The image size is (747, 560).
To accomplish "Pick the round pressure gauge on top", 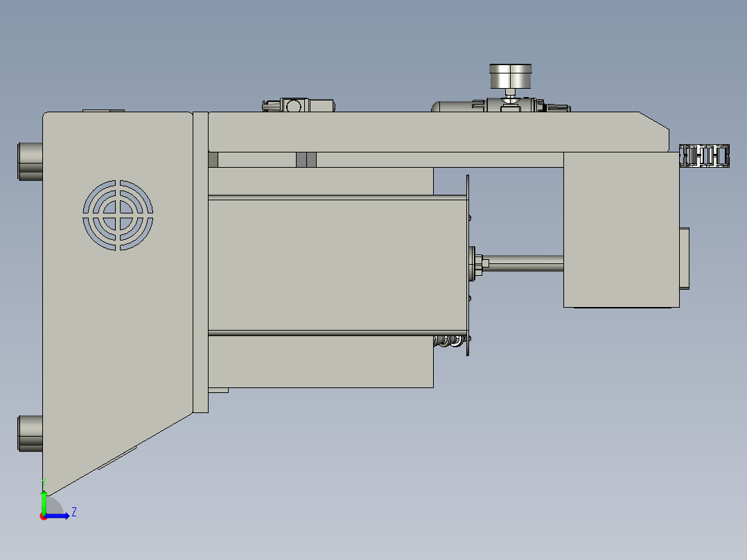I will (510, 76).
